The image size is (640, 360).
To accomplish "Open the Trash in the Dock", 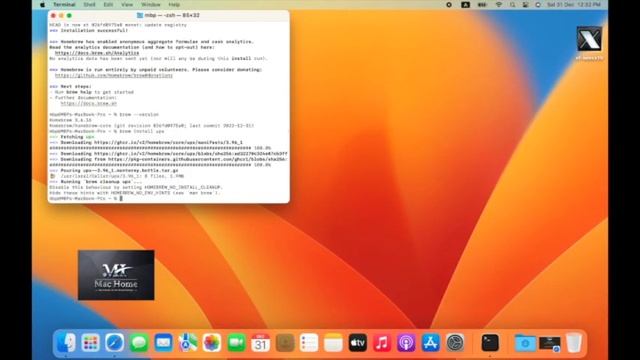I will (x=574, y=342).
